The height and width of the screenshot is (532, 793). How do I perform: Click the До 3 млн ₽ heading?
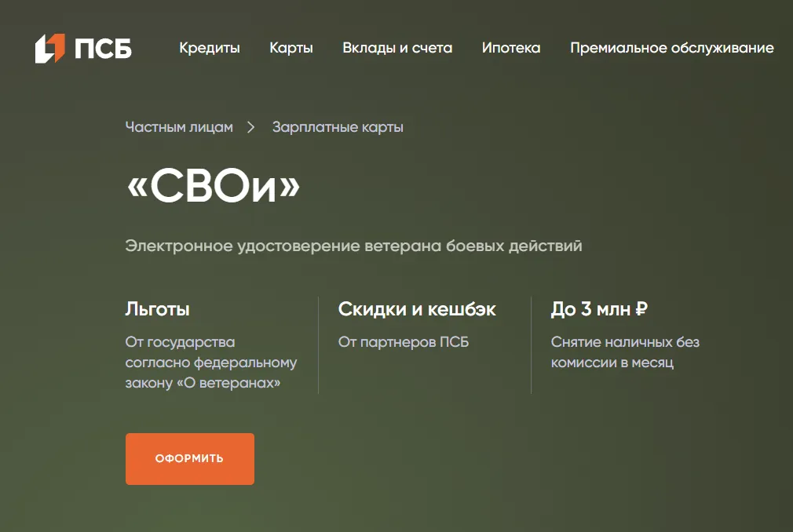[x=599, y=308]
